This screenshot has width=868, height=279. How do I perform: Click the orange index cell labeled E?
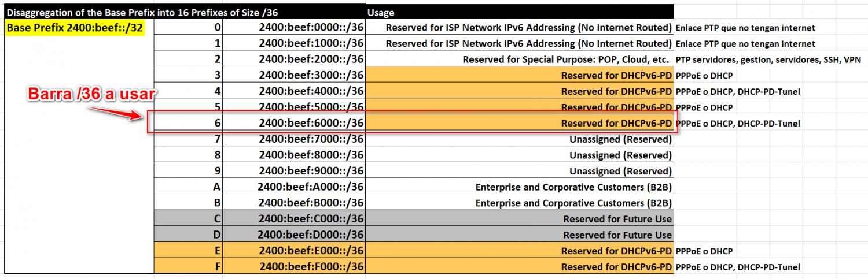tap(217, 251)
